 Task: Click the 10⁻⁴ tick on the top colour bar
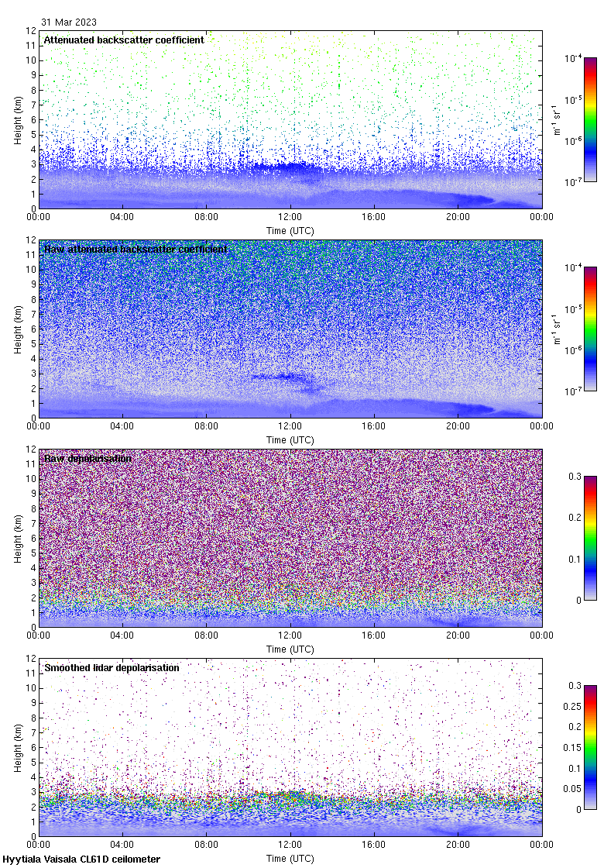pyautogui.click(x=572, y=58)
